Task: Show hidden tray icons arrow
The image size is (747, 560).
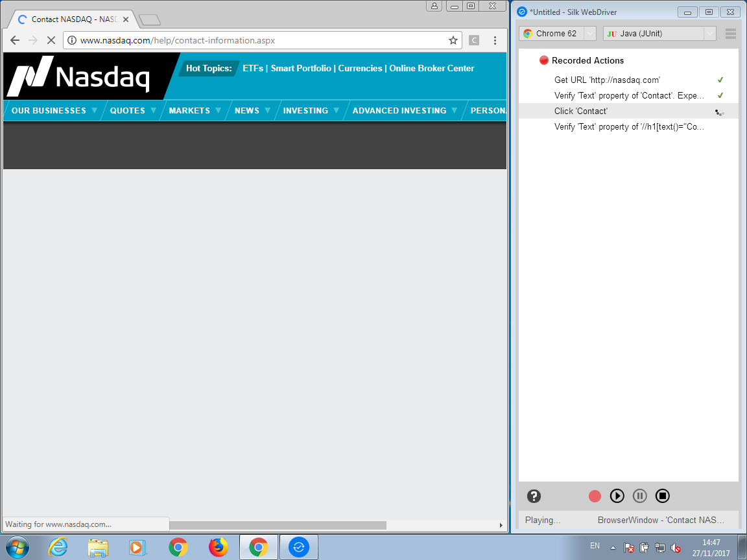Action: [613, 548]
